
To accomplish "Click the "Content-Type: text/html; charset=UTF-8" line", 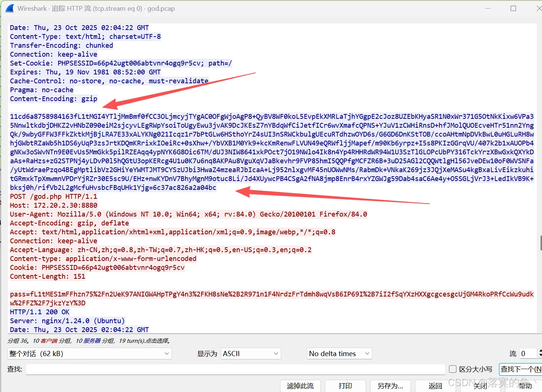I will click(85, 37).
